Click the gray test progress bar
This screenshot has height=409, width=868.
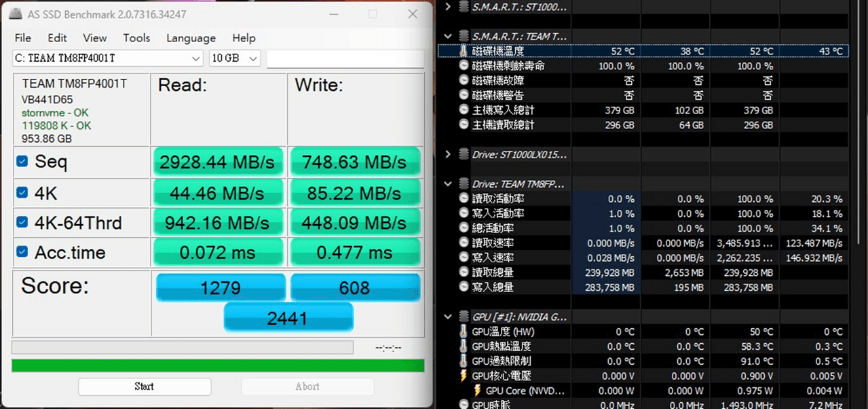pyautogui.click(x=183, y=347)
